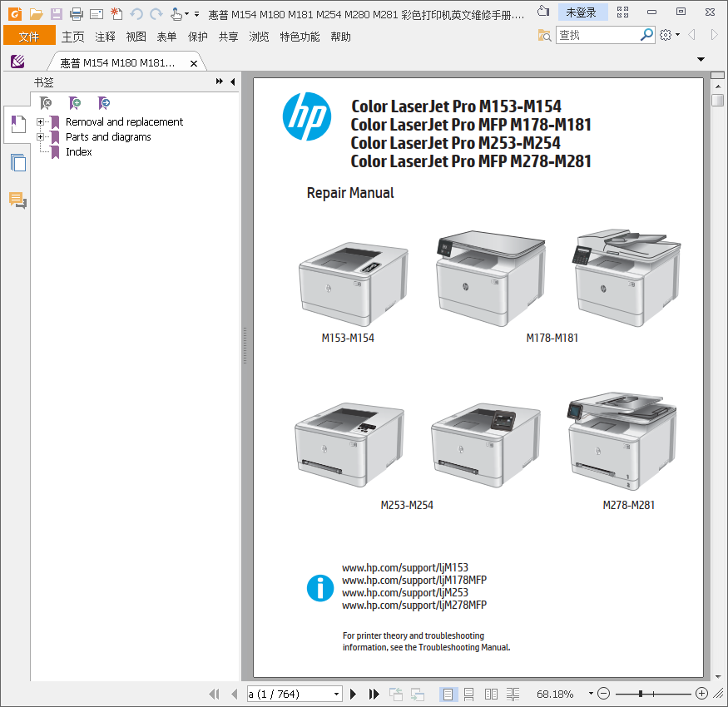Switch to the 特色功能 ribbon tab
Viewport: 728px width, 707px height.
pyautogui.click(x=300, y=37)
